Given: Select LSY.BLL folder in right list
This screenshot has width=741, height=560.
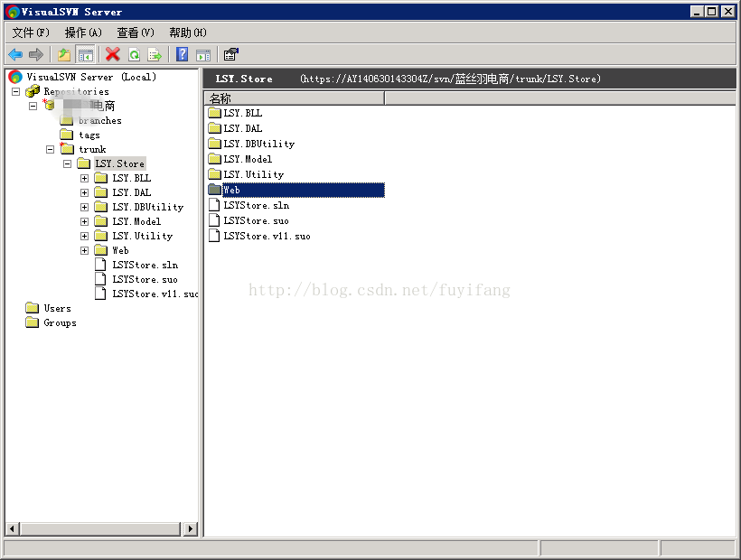Looking at the screenshot, I should 235,113.
